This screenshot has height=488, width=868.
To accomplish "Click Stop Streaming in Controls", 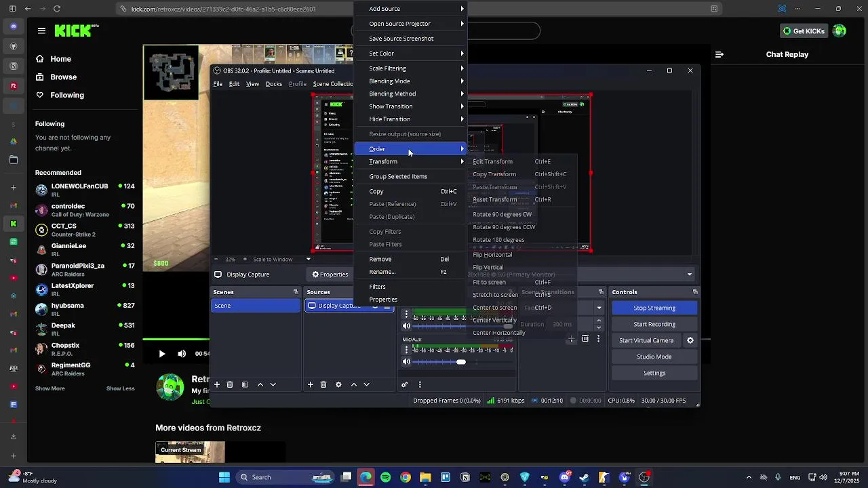I will (x=654, y=308).
